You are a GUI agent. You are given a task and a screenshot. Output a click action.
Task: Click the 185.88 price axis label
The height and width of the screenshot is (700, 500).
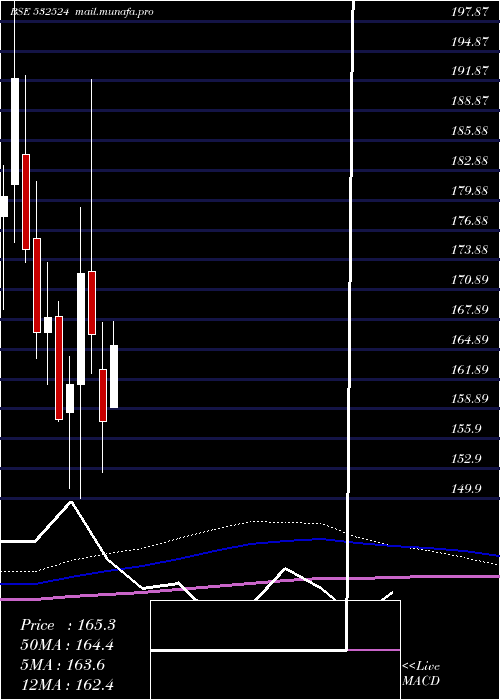pos(470,131)
